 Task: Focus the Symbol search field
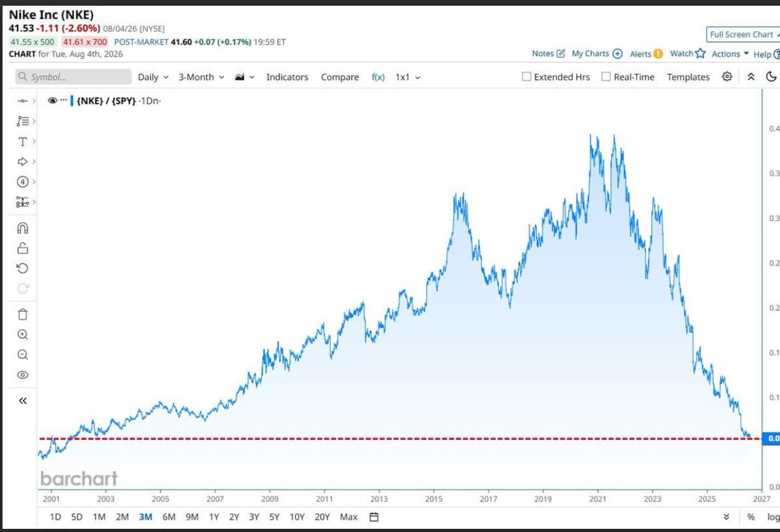pos(73,77)
